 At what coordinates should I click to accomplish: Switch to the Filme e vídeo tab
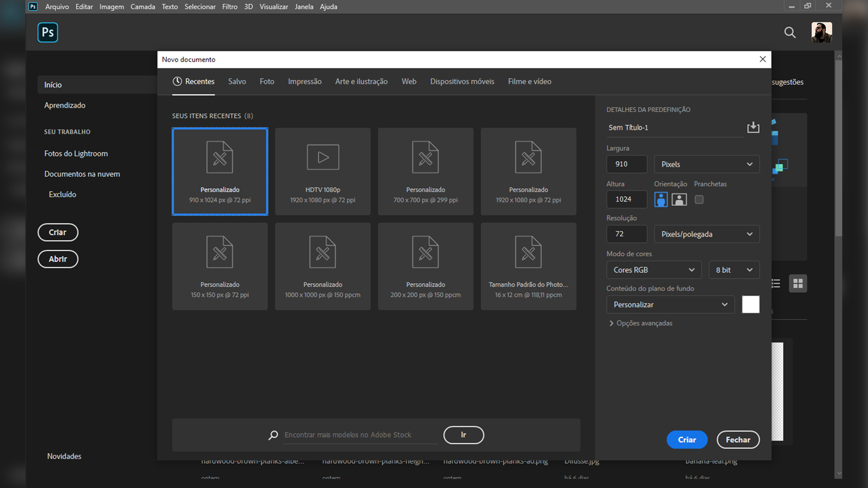pos(529,82)
